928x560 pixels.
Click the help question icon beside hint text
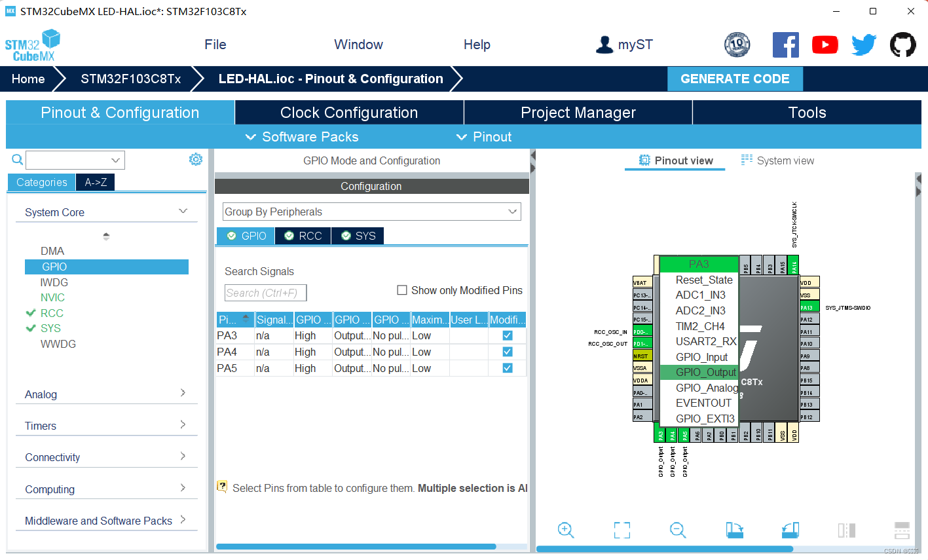tap(223, 487)
